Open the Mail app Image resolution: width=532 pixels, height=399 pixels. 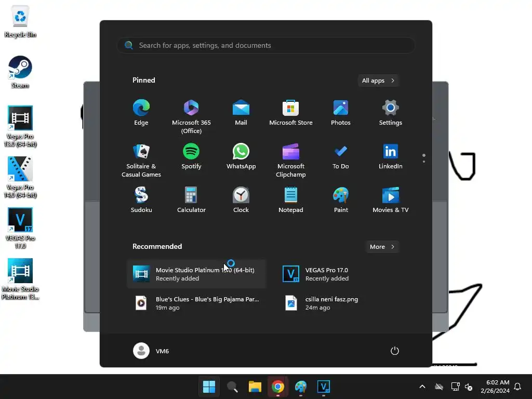241,113
